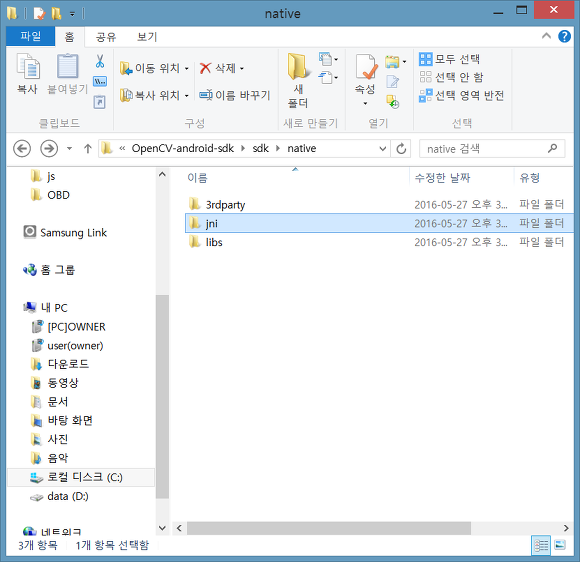Switch to the Home (홈) ribbon tab

[70, 37]
